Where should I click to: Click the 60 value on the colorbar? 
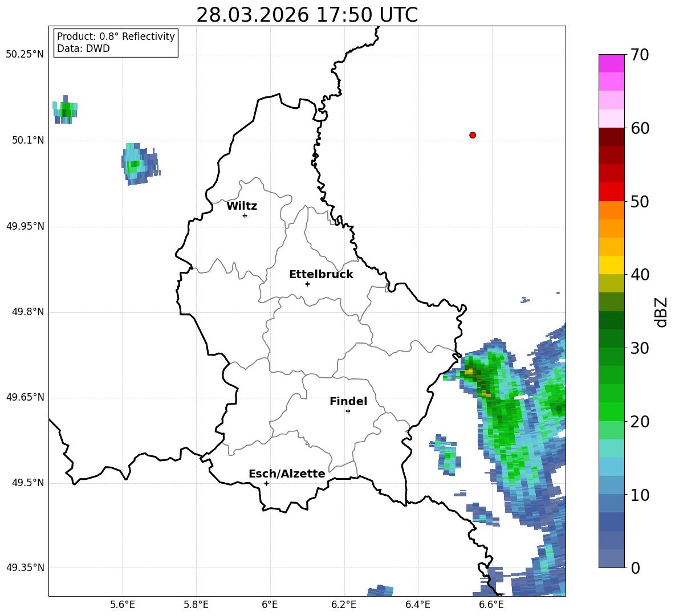640,128
